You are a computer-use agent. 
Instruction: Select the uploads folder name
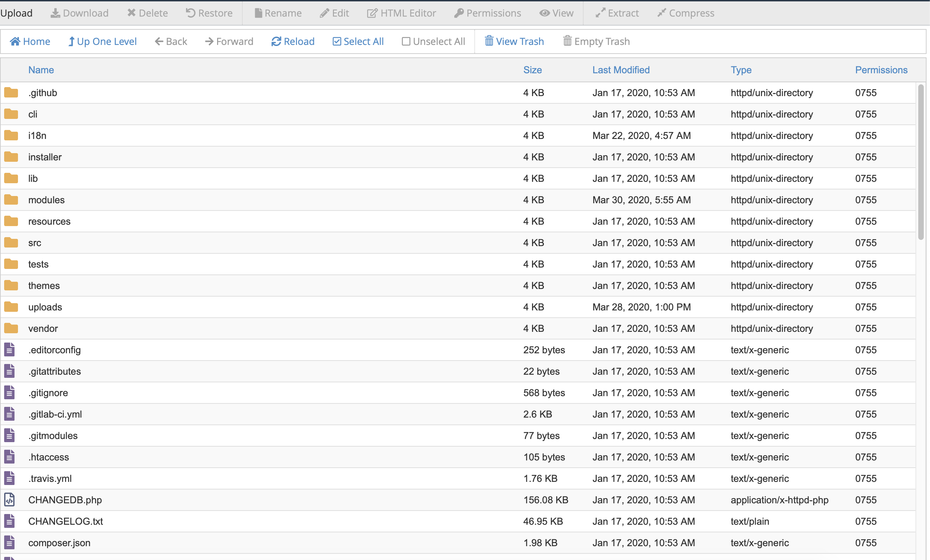(x=45, y=307)
